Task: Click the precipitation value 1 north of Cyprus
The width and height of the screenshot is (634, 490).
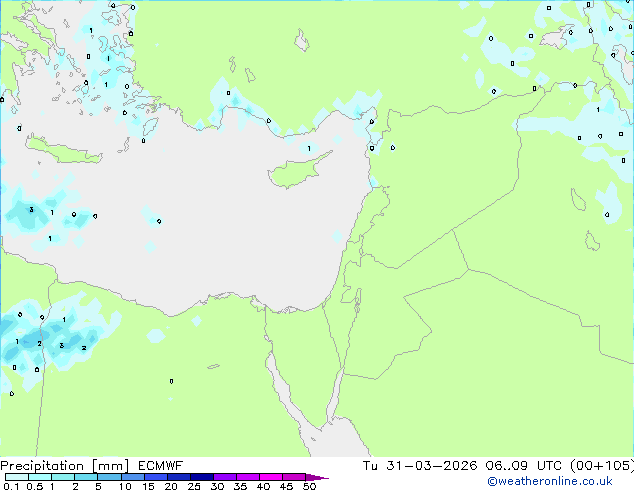Action: (x=309, y=148)
